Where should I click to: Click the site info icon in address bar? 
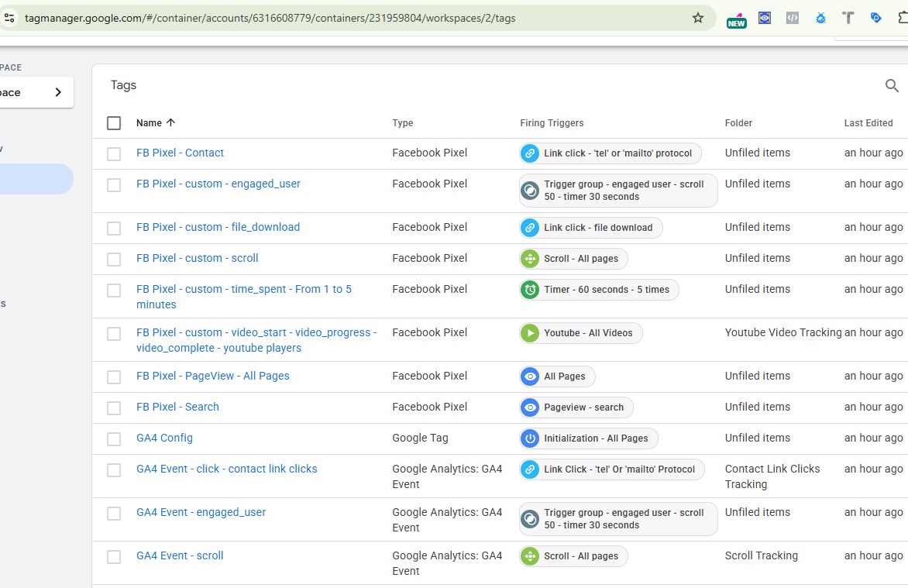(x=9, y=18)
